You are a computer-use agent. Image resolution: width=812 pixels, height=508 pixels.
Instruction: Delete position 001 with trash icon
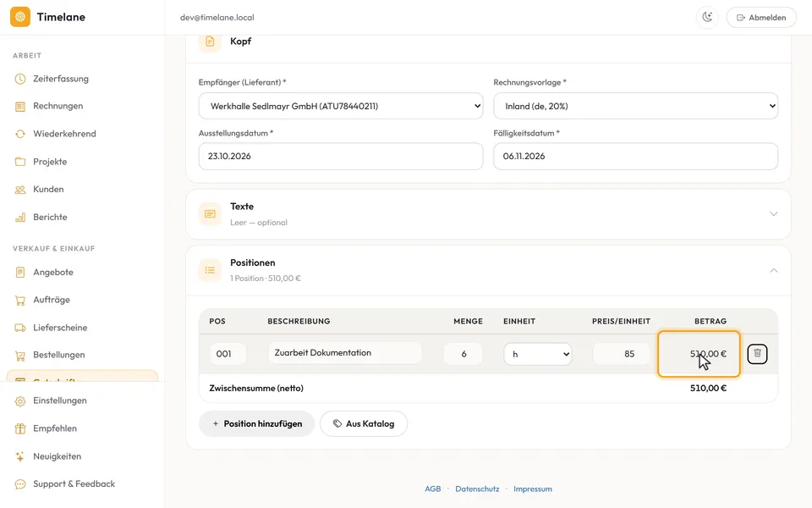pyautogui.click(x=757, y=354)
